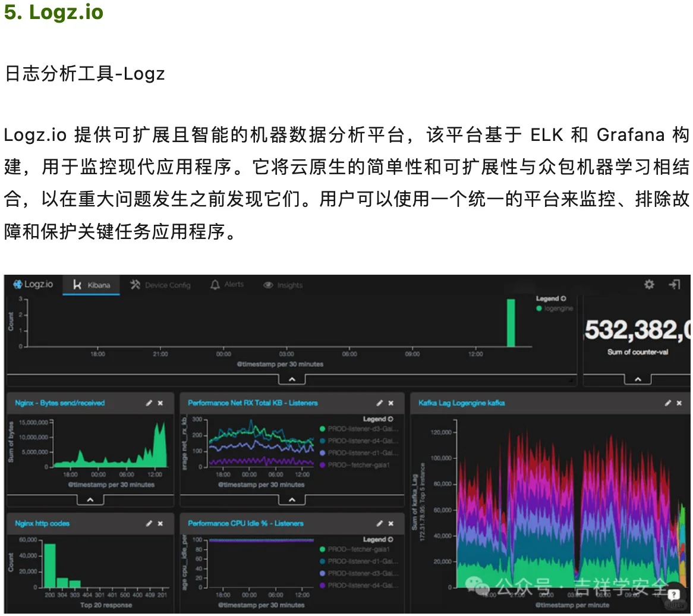Image resolution: width=693 pixels, height=616 pixels.
Task: Click PROD--fetcher-gaia1 legend in CPU Idle panel
Action: coord(354,549)
